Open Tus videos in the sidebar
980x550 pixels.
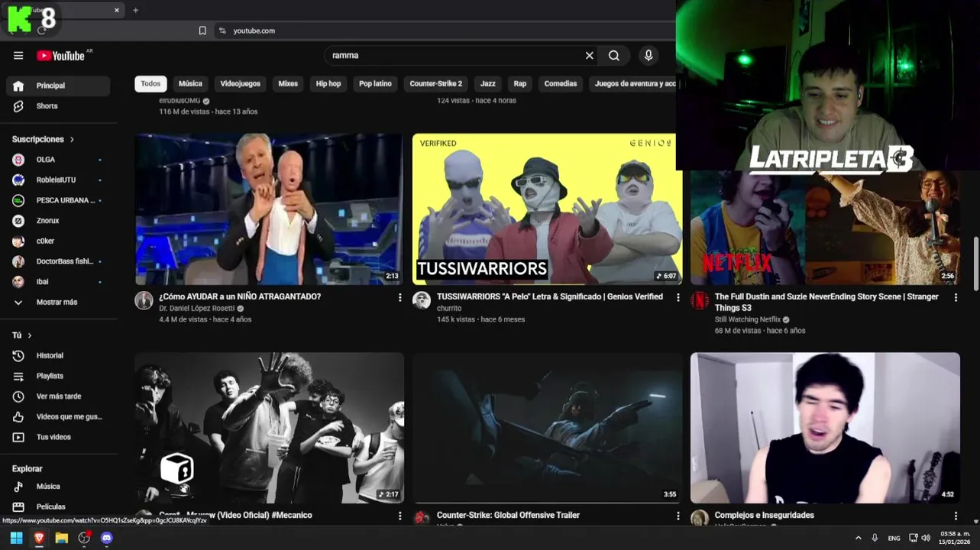click(x=58, y=437)
